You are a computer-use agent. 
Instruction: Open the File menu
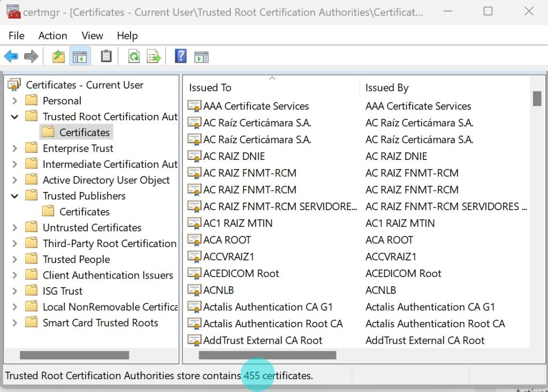pyautogui.click(x=17, y=36)
